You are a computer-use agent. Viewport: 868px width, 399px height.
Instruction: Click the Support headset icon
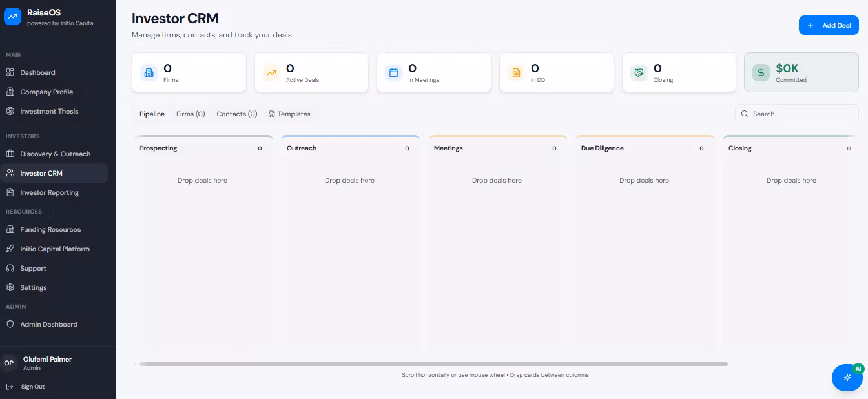pyautogui.click(x=10, y=268)
